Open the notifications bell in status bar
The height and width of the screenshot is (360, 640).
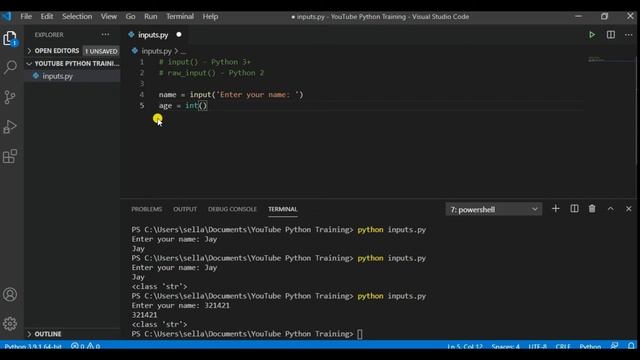pyautogui.click(x=631, y=346)
